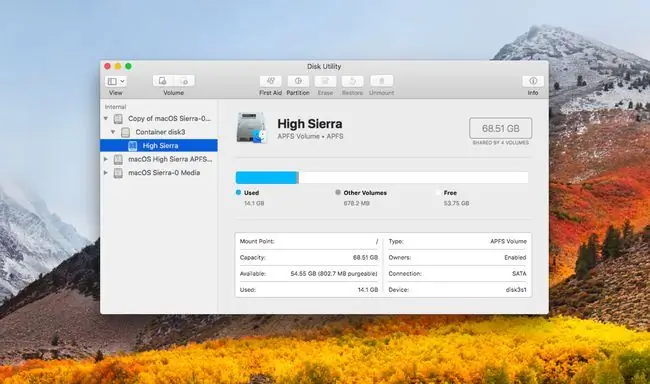Select Container disk3 in sidebar

(159, 132)
